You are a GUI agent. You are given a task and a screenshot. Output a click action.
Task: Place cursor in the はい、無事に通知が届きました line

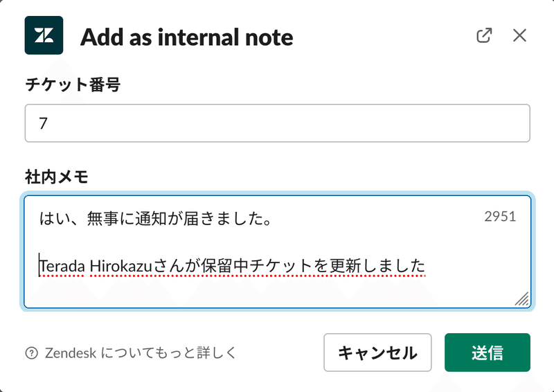click(155, 218)
